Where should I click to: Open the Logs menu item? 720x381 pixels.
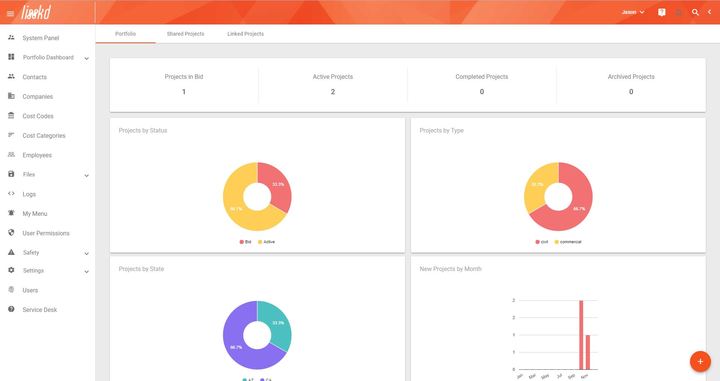coord(29,194)
